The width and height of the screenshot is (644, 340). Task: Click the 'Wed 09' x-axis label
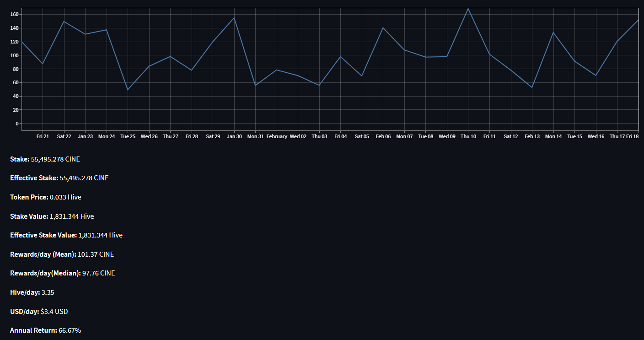tap(447, 136)
